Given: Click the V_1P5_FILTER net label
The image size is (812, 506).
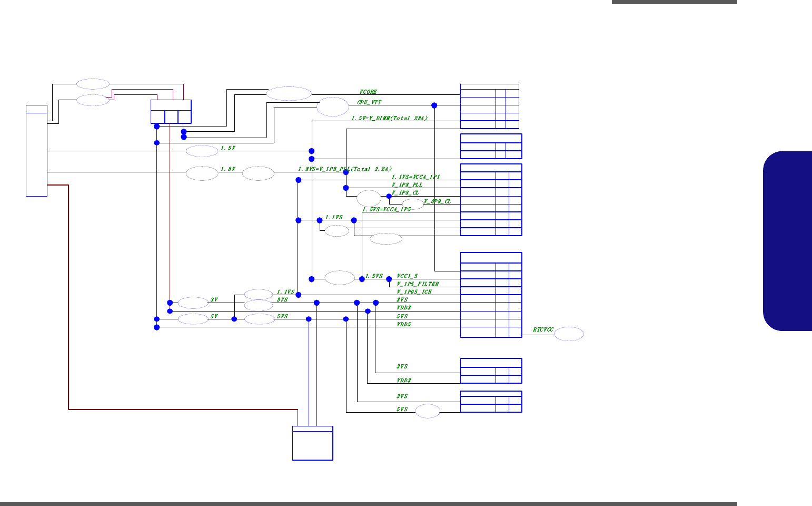Looking at the screenshot, I should coord(417,284).
